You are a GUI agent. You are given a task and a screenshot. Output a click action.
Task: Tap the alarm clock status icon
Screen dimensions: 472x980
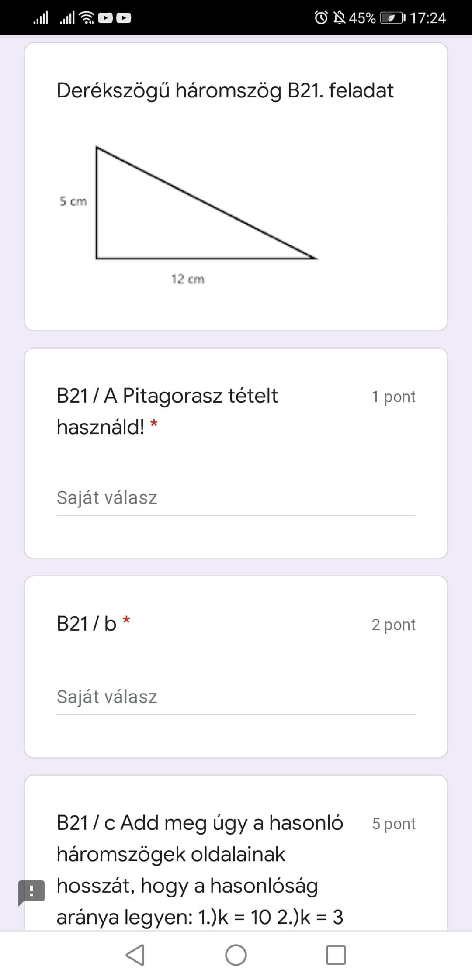[x=321, y=18]
